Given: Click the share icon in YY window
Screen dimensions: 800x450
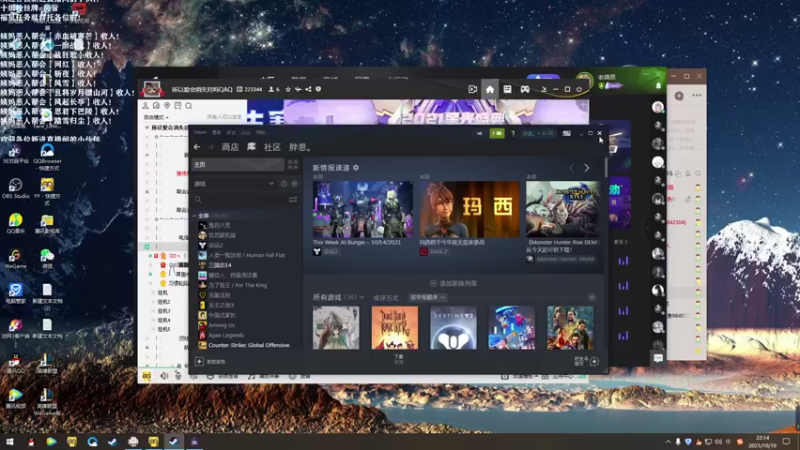Looking at the screenshot, I should coord(308,89).
